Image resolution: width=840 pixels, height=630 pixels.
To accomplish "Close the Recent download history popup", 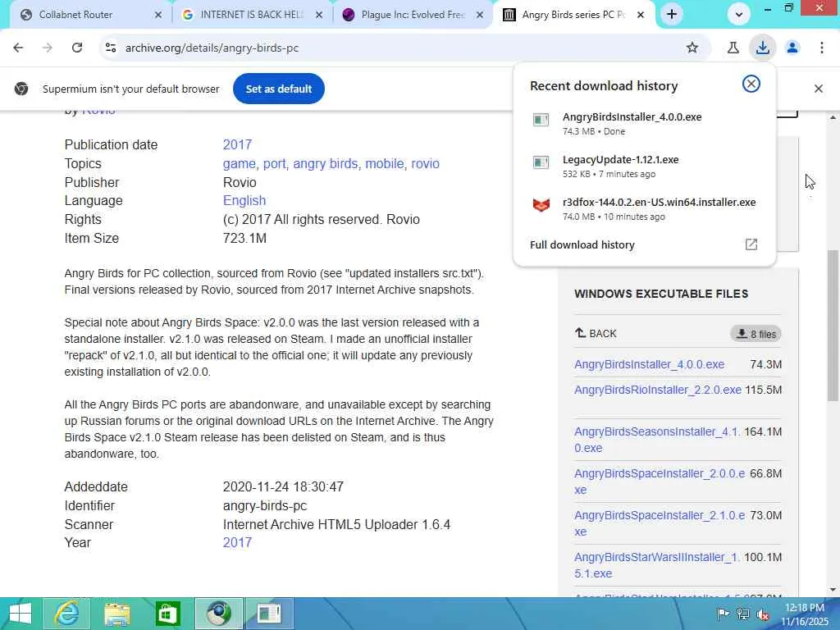I will 751,84.
